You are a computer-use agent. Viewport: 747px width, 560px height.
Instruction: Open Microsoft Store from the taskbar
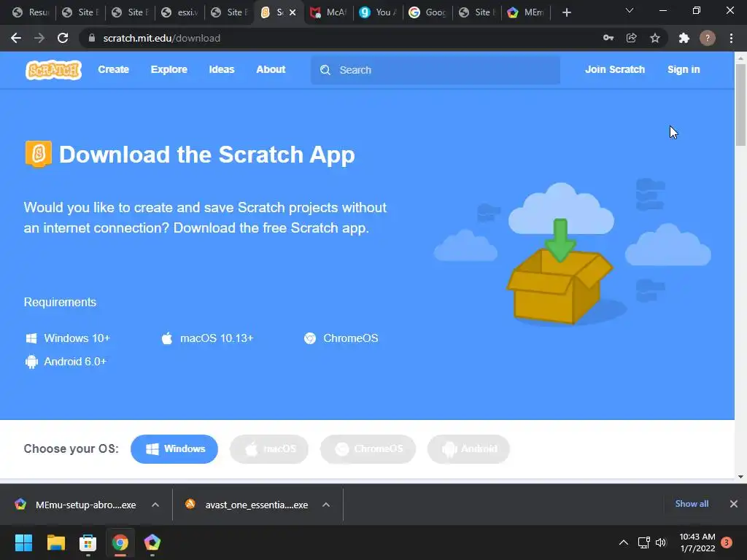click(x=88, y=542)
